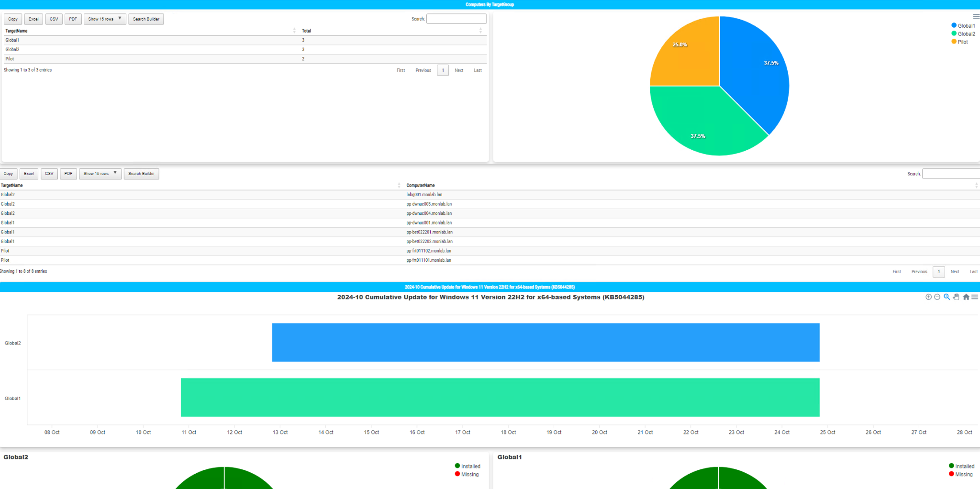The width and height of the screenshot is (980, 489).
Task: Open the Show 15 rows dropdown in top table
Action: pyautogui.click(x=105, y=19)
